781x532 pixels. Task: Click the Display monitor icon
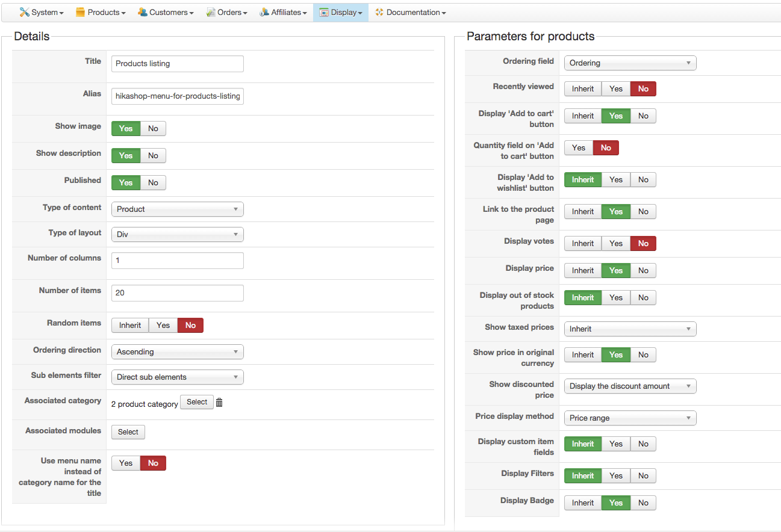pos(324,12)
